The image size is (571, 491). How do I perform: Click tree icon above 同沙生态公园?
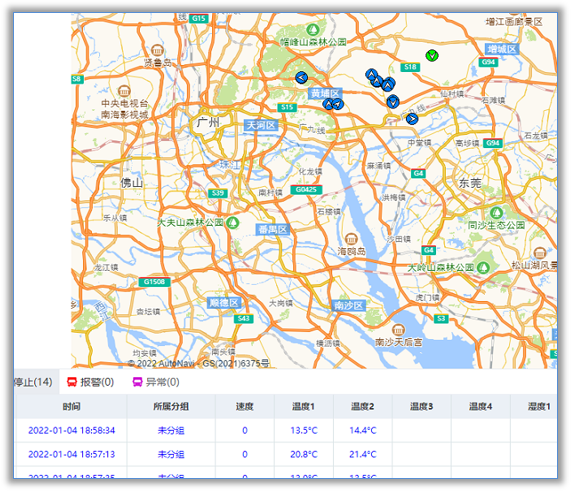tap(496, 213)
